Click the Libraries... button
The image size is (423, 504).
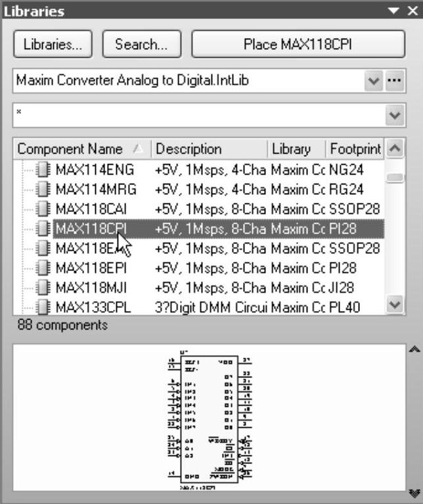coord(53,44)
